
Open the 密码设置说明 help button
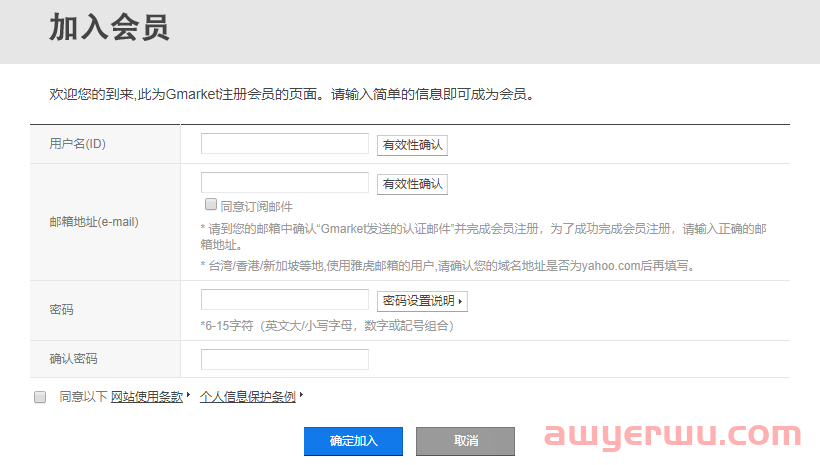pyautogui.click(x=422, y=301)
